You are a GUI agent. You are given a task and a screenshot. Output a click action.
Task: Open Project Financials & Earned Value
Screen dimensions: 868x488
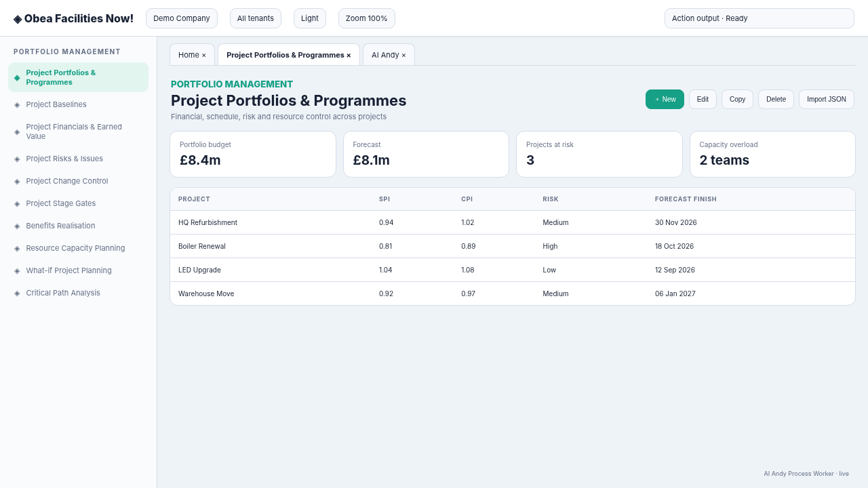(x=78, y=131)
